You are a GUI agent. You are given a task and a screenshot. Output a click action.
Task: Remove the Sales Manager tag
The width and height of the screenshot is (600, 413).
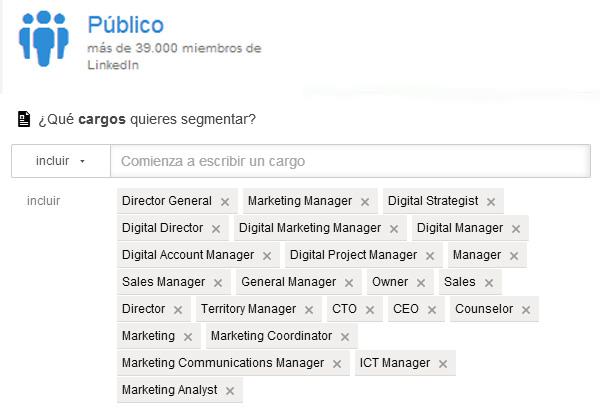point(218,283)
